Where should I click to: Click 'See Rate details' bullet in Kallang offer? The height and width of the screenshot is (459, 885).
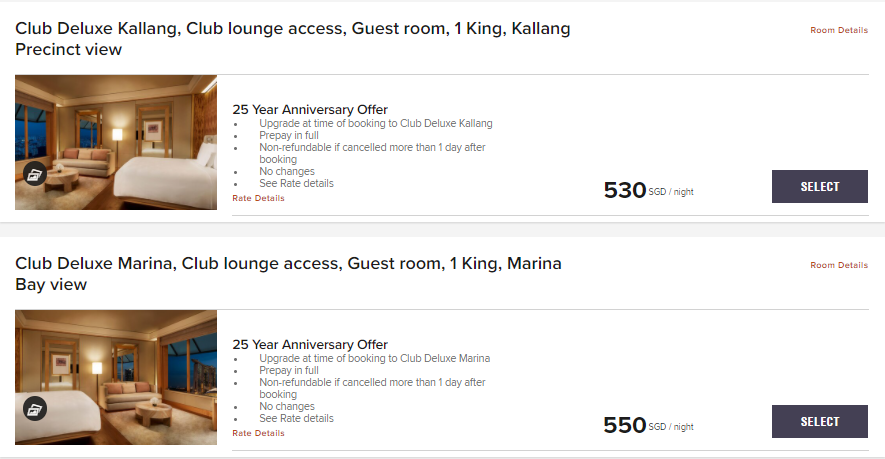point(296,183)
